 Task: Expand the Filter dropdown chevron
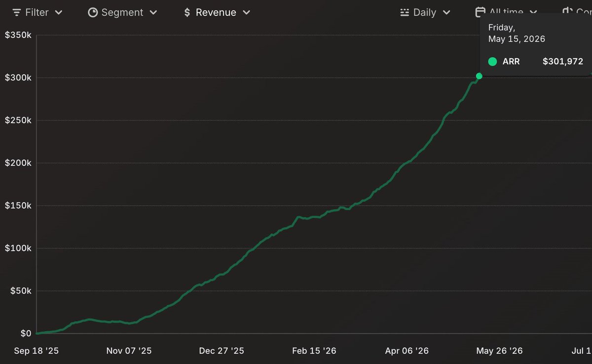(x=59, y=12)
